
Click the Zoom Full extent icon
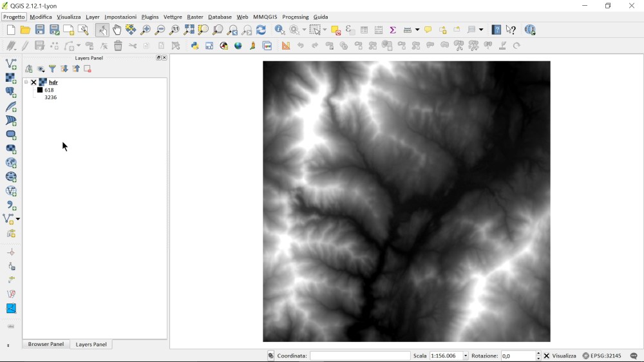tap(189, 30)
